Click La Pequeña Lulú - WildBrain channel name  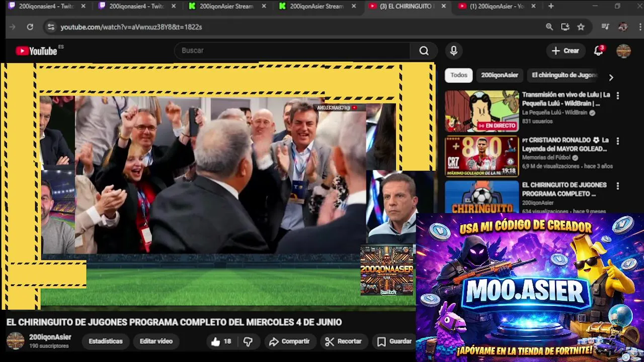point(554,113)
